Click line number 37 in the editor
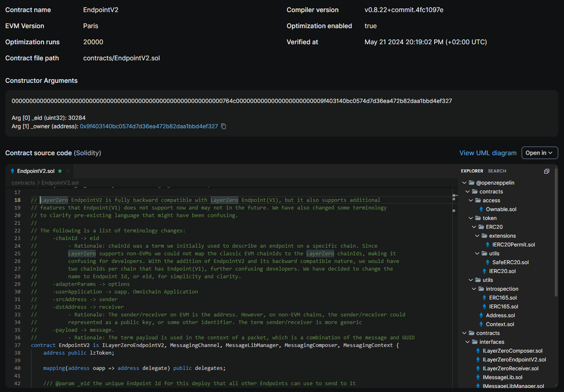 click(x=17, y=345)
